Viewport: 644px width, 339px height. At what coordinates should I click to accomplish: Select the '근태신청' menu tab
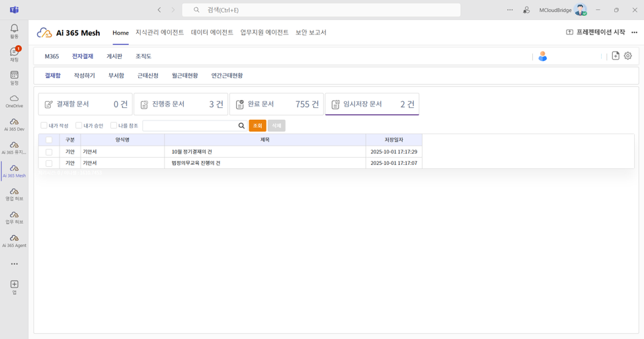pos(147,76)
